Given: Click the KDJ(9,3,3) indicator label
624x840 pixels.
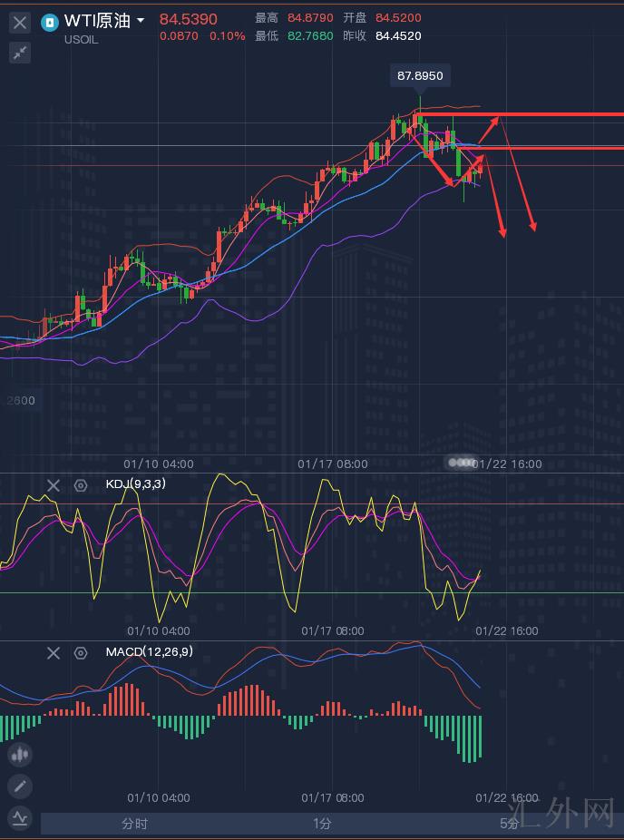Looking at the screenshot, I should coord(135,484).
